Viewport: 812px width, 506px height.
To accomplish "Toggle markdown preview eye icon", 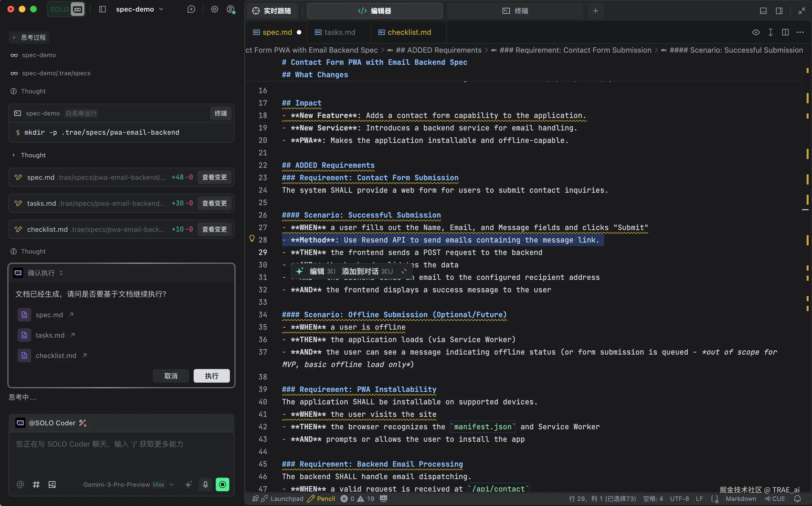I will (x=755, y=33).
